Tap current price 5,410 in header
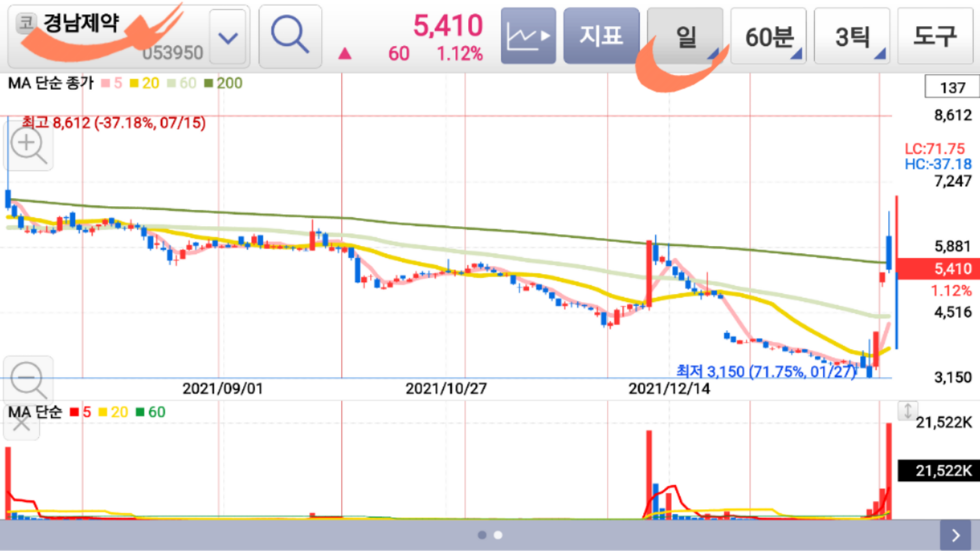 (448, 26)
